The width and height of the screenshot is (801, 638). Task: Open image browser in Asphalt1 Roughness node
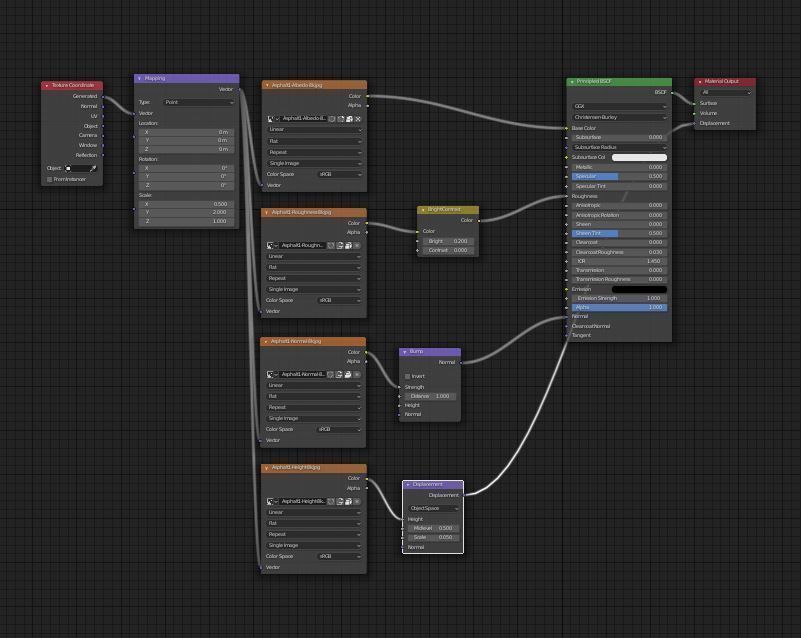[272, 246]
